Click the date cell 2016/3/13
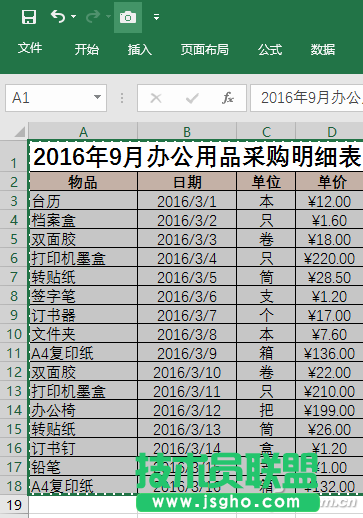 pos(187,429)
